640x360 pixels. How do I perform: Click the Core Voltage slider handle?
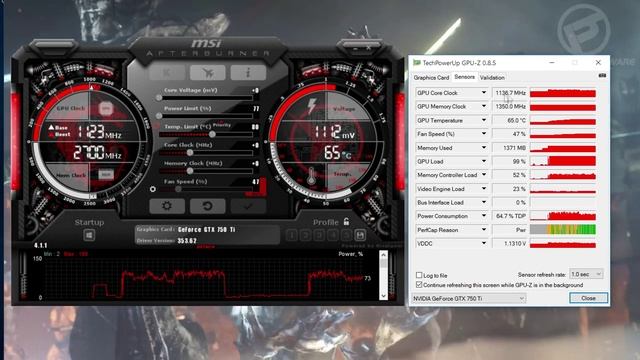click(x=159, y=98)
